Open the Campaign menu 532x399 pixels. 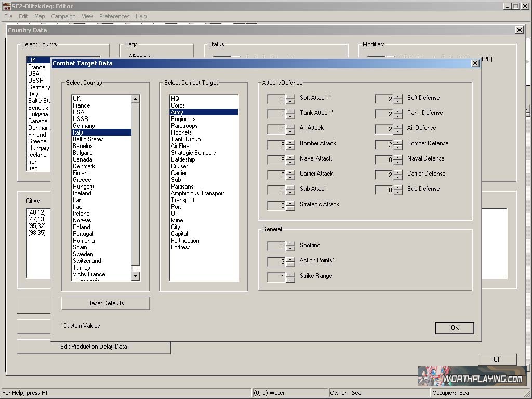[63, 16]
